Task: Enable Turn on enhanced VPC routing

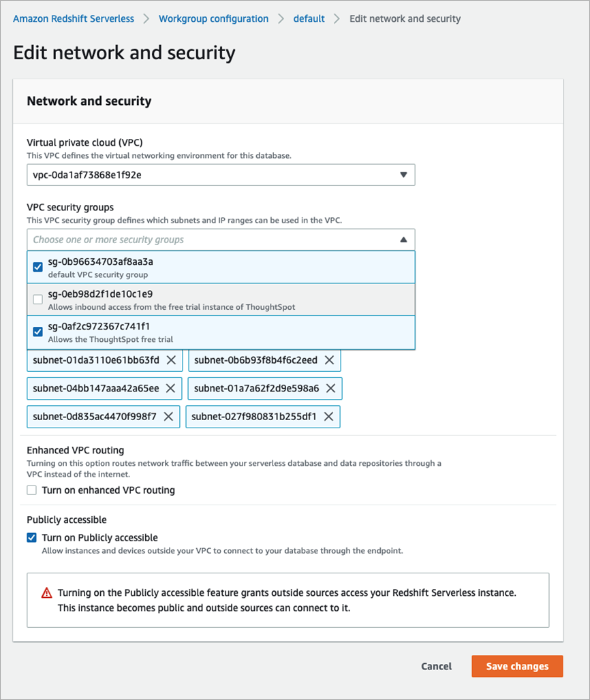Action: click(x=31, y=490)
